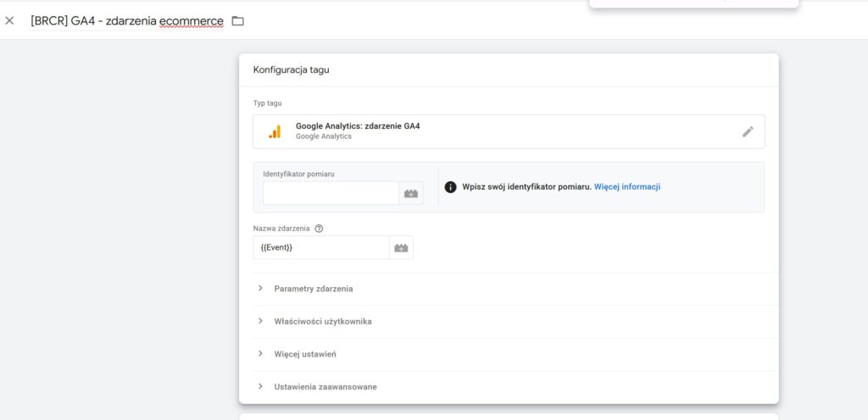Click the Konfiguracja tagu card header

pos(291,69)
